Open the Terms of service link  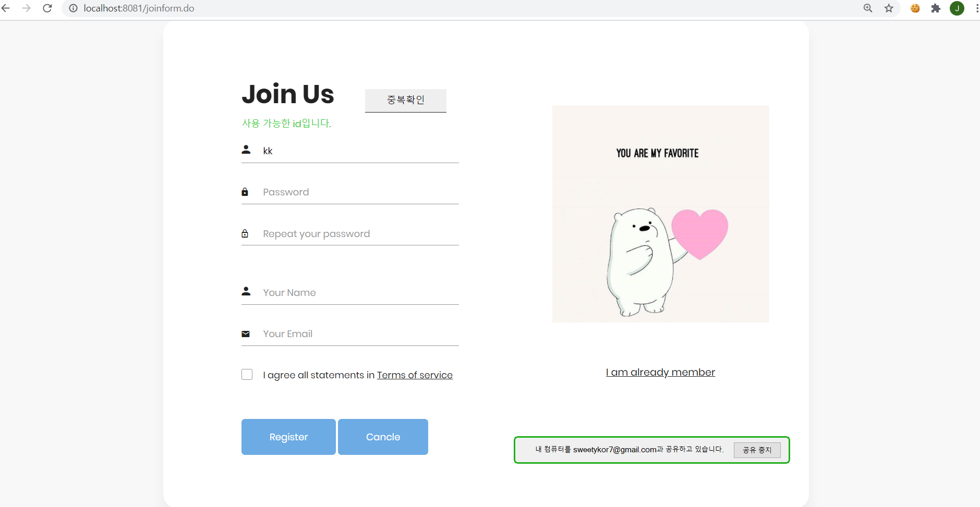click(415, 375)
